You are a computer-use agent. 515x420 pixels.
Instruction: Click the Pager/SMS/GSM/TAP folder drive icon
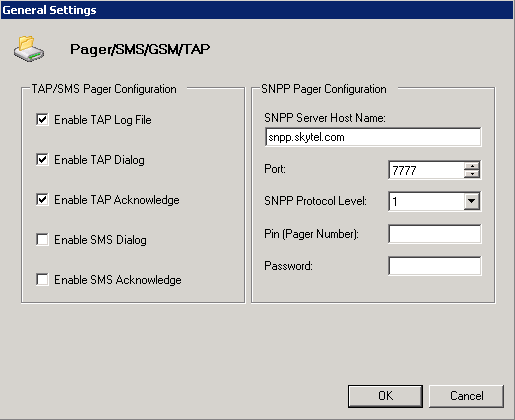[x=29, y=49]
